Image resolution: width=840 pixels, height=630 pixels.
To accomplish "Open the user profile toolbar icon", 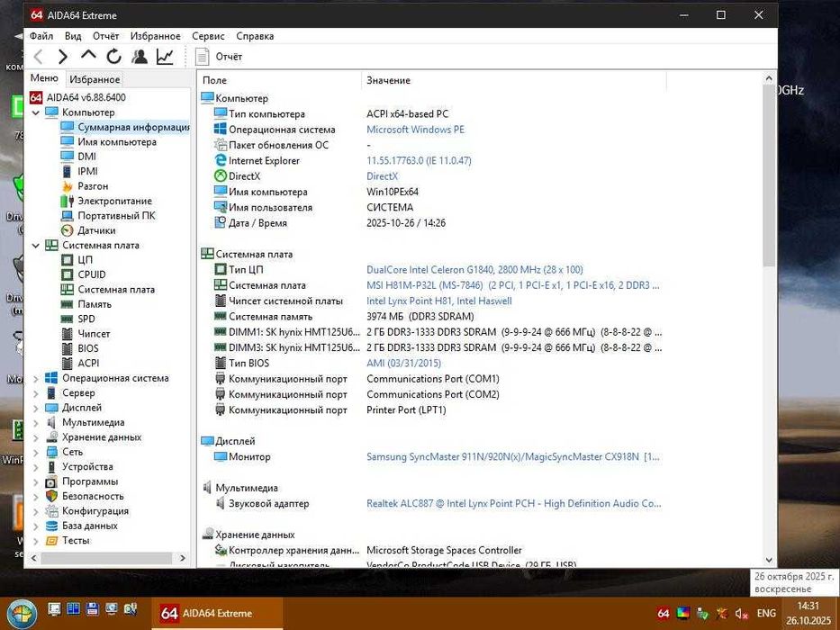I will 140,56.
